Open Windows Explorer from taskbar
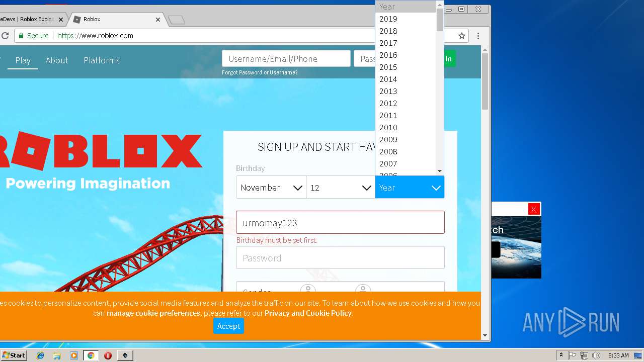The height and width of the screenshot is (362, 644). pyautogui.click(x=57, y=355)
